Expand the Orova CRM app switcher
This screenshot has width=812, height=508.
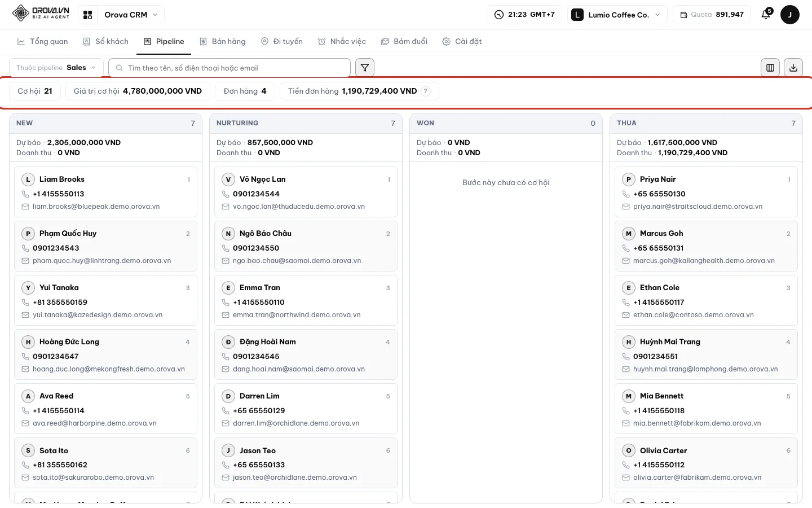click(x=131, y=15)
